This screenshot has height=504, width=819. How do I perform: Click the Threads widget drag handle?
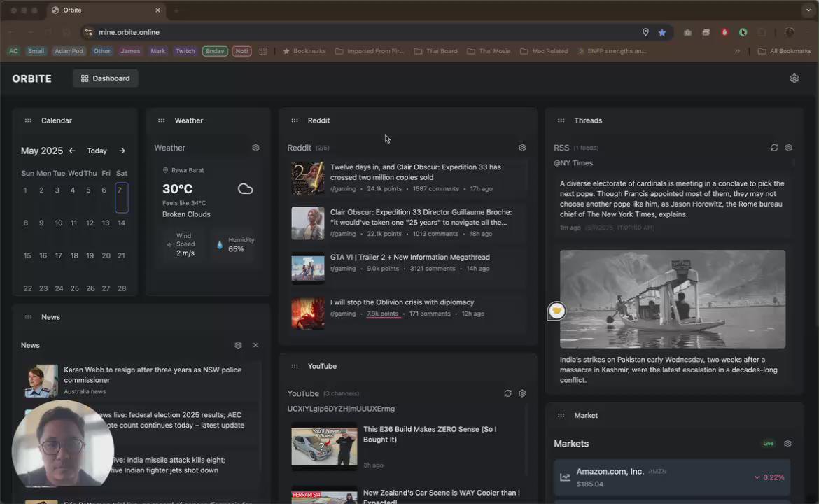[x=561, y=120]
